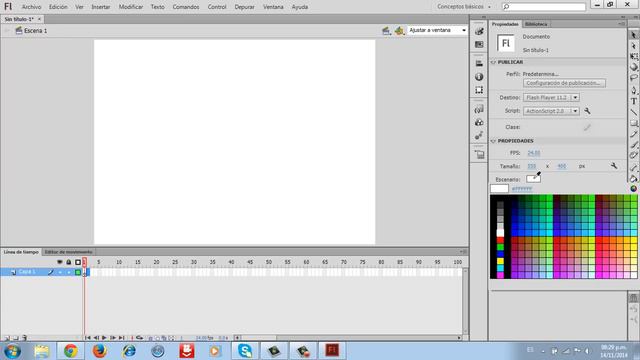Click the hex color value field

click(x=522, y=189)
